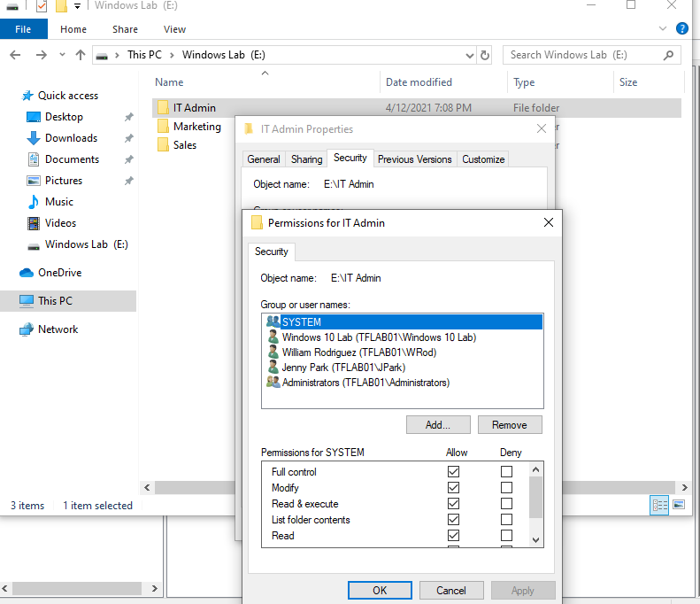Open the Explorer help icon

point(681,28)
